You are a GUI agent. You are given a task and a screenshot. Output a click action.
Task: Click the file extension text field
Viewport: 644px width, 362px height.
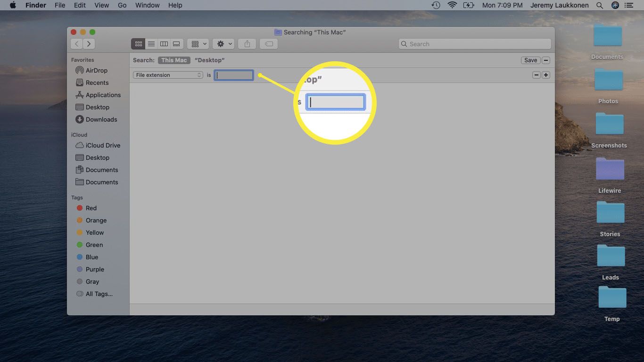(234, 75)
